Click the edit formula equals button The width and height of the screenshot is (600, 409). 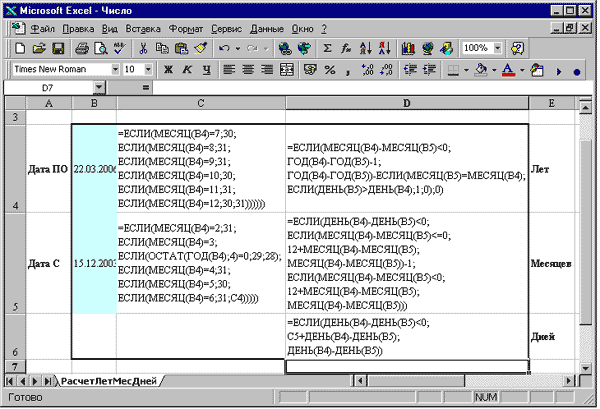pyautogui.click(x=145, y=88)
